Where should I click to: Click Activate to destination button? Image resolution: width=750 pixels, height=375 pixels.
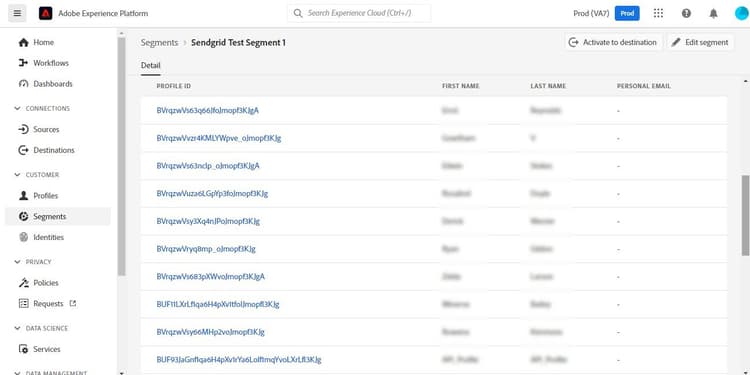coord(613,42)
